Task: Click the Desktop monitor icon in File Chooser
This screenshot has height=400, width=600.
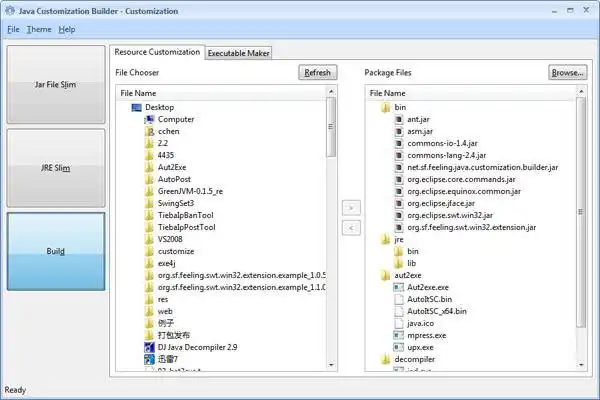Action: [136, 108]
